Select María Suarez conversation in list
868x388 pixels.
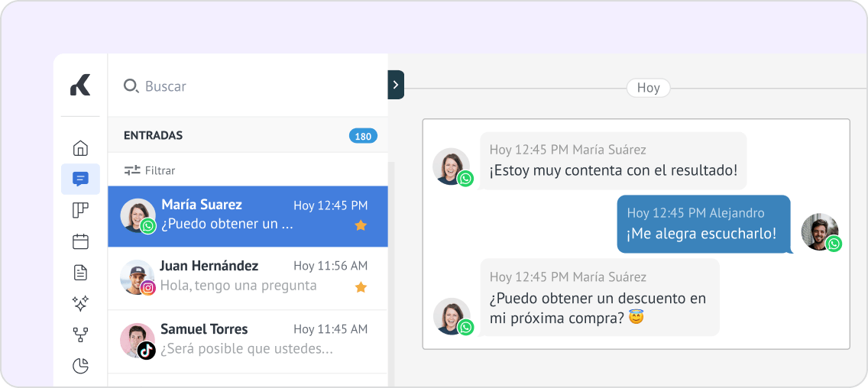tap(248, 216)
